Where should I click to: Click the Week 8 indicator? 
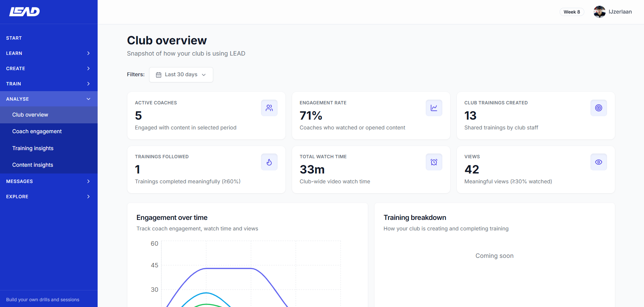572,12
